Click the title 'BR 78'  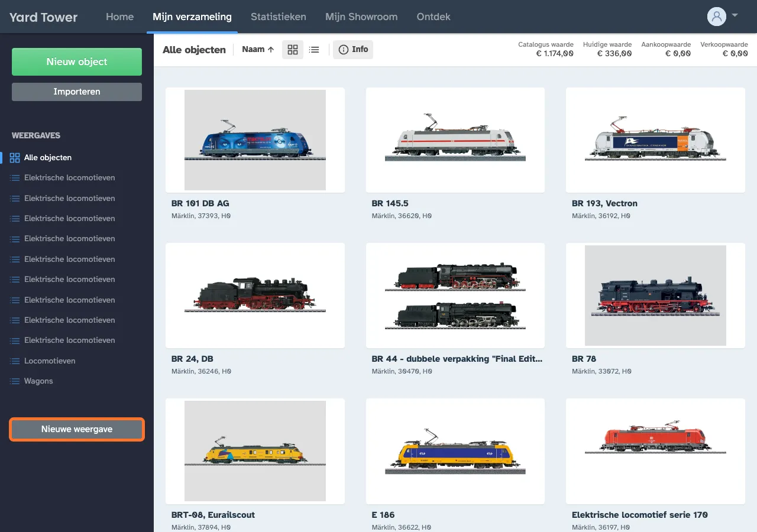tap(584, 359)
